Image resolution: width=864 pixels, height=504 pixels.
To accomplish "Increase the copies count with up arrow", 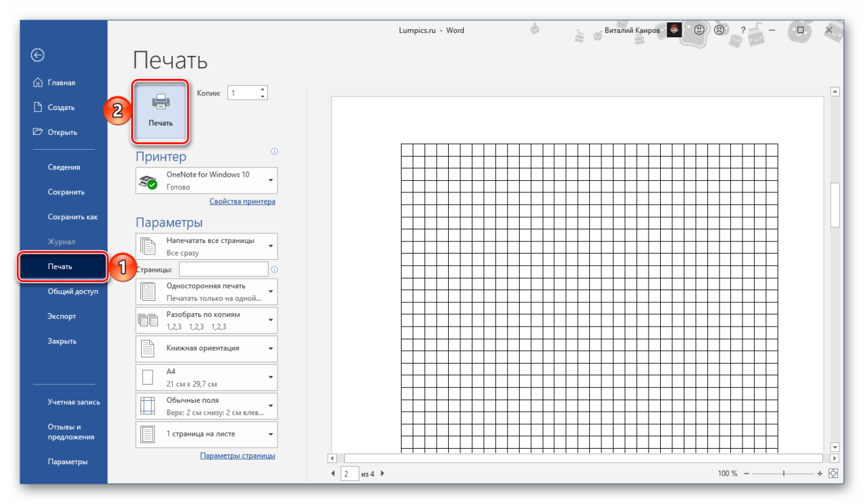I will 263,89.
